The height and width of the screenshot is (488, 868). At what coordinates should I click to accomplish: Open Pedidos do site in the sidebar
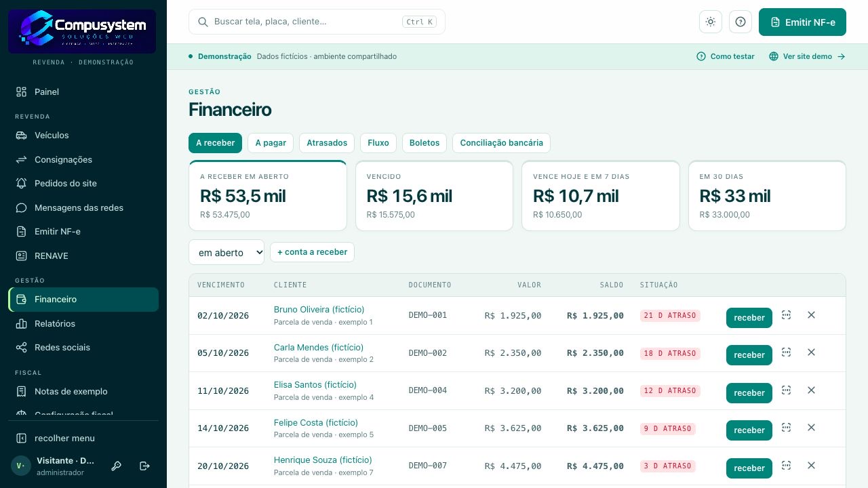pos(83,183)
